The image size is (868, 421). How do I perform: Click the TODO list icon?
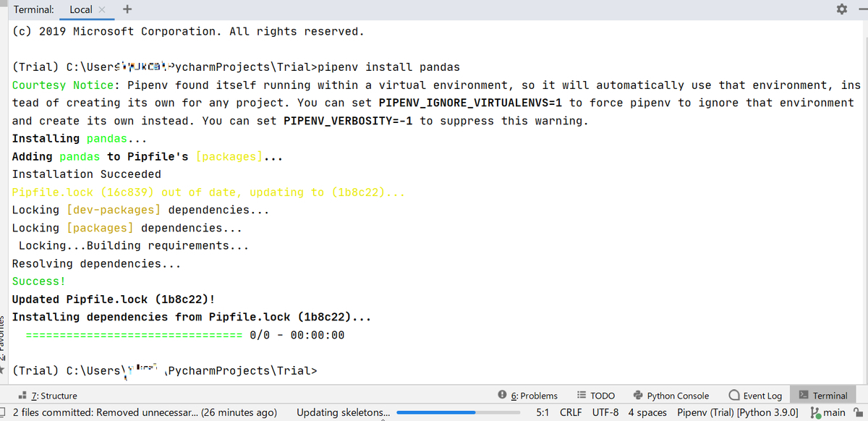coord(582,395)
